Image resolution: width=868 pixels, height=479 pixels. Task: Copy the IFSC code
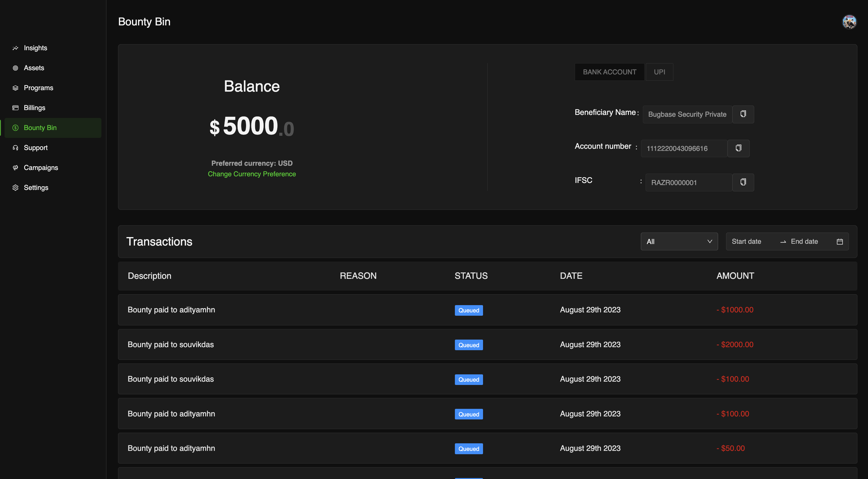tap(743, 182)
